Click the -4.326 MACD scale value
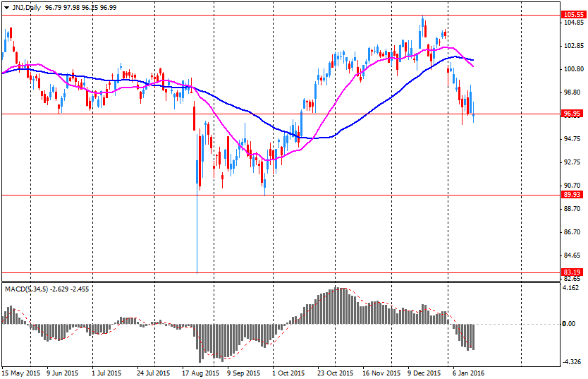Viewport: 588px width, 379px height. 572,362
